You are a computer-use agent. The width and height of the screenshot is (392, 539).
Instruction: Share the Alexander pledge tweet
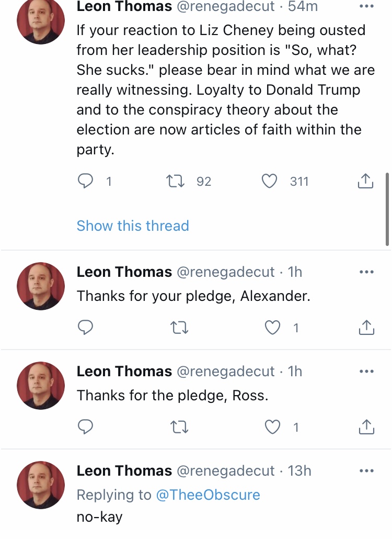(x=366, y=327)
